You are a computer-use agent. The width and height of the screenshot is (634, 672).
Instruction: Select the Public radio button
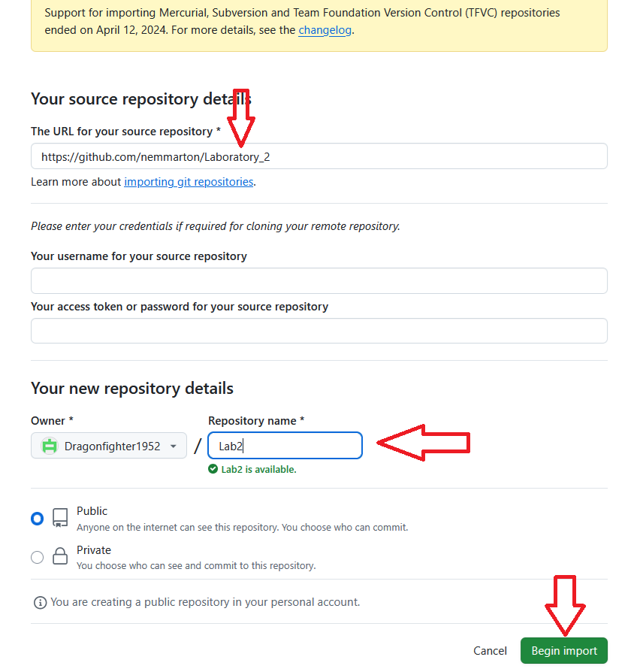(x=37, y=519)
